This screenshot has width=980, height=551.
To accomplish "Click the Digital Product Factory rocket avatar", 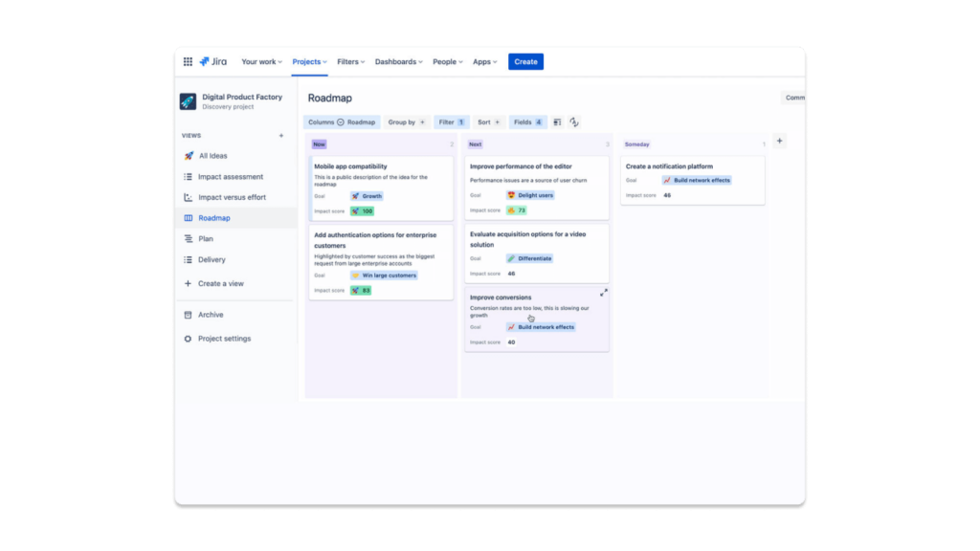I will (189, 101).
